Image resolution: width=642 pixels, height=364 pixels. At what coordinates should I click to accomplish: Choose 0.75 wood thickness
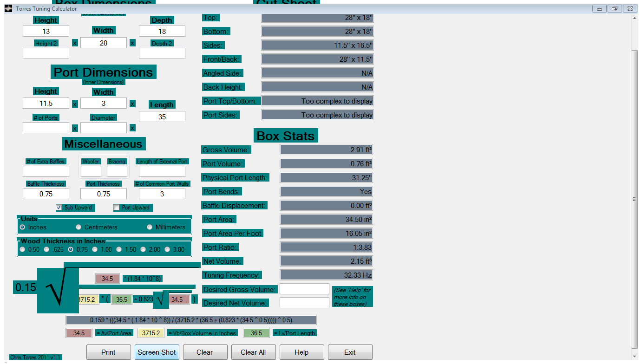tap(71, 249)
